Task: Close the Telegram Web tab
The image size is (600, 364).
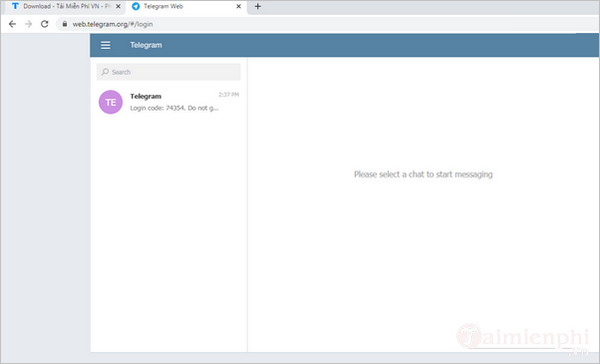Action: pyautogui.click(x=239, y=7)
